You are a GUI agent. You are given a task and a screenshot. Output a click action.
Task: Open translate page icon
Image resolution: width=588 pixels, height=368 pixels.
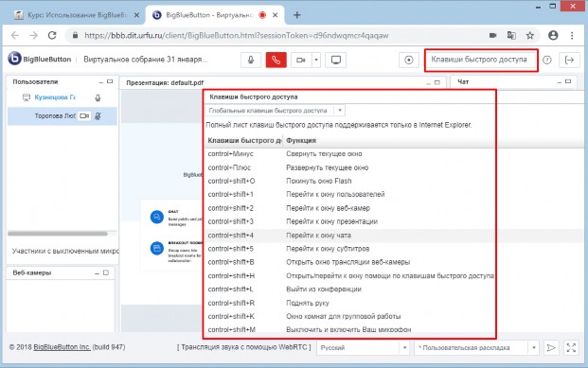tap(511, 35)
